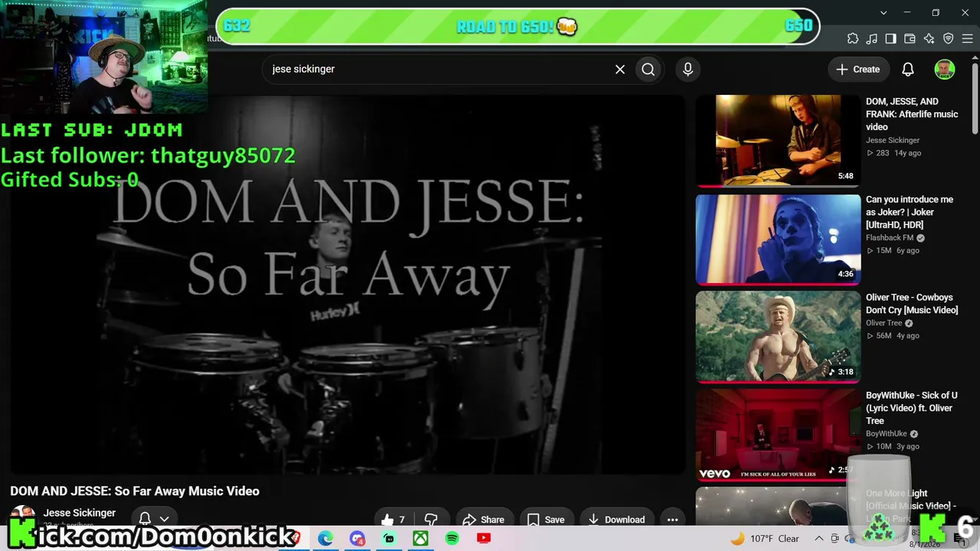Screen dimensions: 980x551
Task: Click the Create button
Action: click(858, 69)
